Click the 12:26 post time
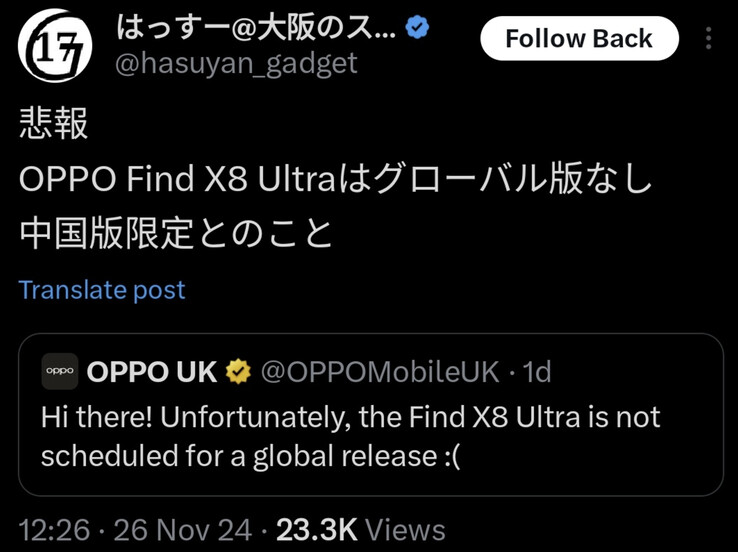The height and width of the screenshot is (552, 738). 54,529
